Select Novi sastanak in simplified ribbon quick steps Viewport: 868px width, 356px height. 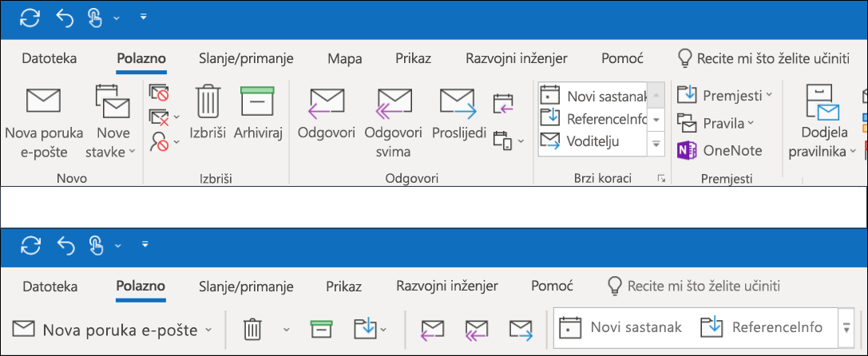click(620, 328)
